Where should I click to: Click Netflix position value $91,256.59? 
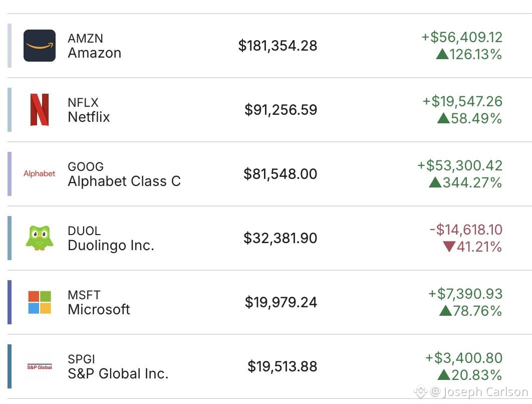click(281, 110)
